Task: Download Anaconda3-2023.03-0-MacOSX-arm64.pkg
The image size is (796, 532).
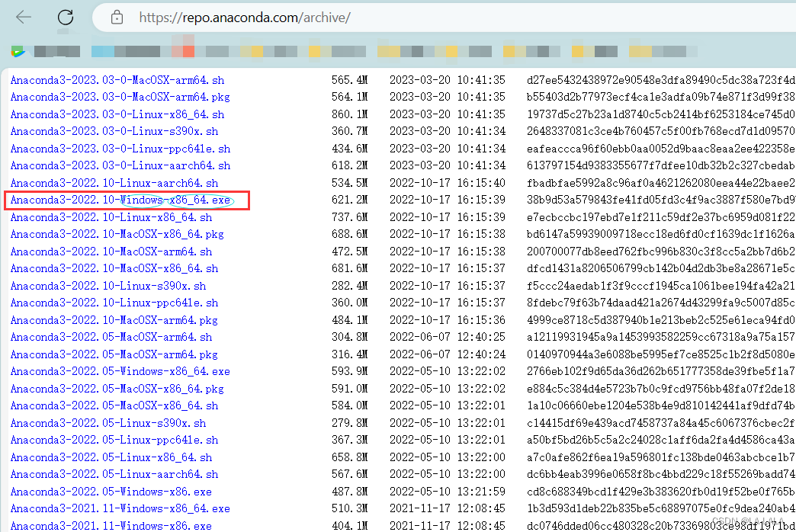Action: tap(120, 97)
